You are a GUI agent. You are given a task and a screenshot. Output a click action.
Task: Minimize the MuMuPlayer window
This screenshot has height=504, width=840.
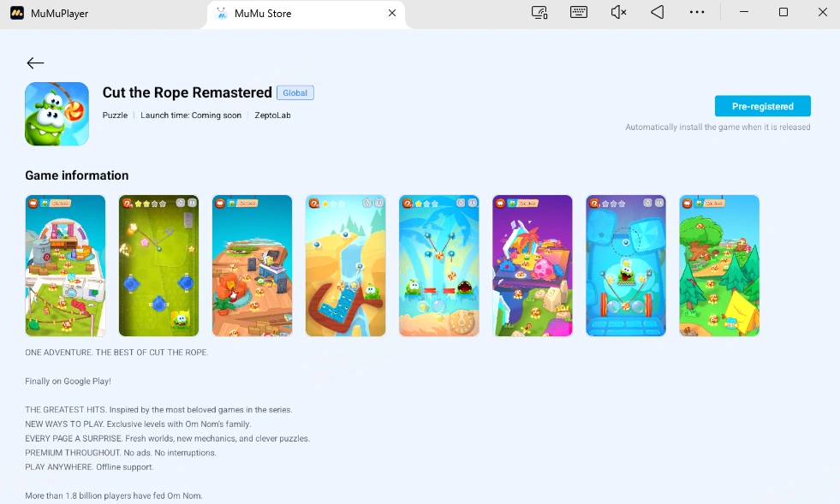point(744,12)
